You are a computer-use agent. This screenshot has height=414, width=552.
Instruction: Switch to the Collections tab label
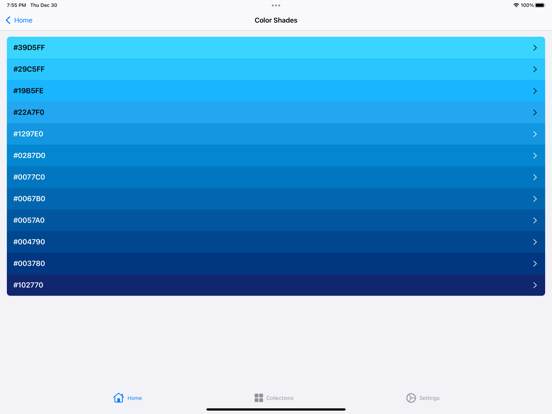coord(280,398)
